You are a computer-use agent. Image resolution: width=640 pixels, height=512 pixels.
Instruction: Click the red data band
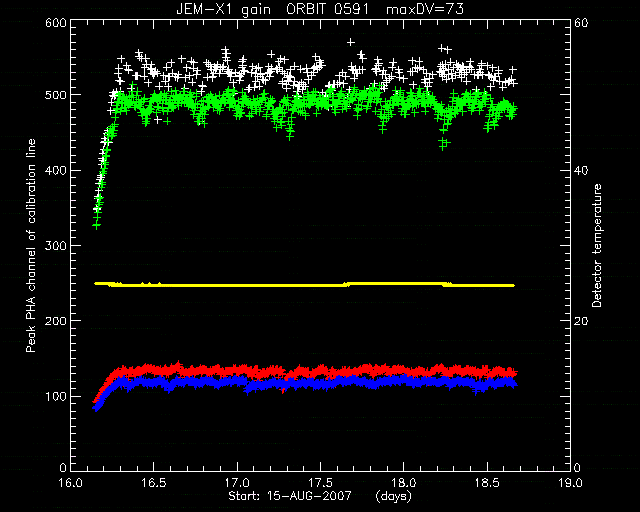pos(306,371)
